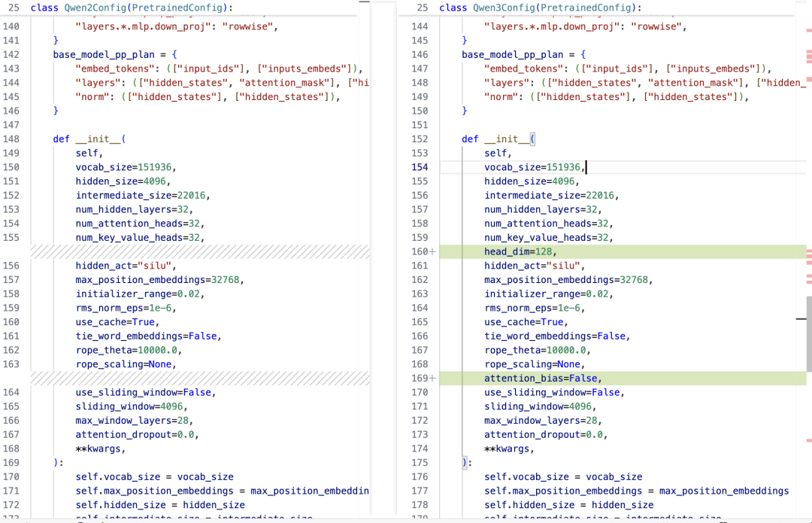Click line number 148 in left pane
The height and width of the screenshot is (523, 812).
point(11,139)
